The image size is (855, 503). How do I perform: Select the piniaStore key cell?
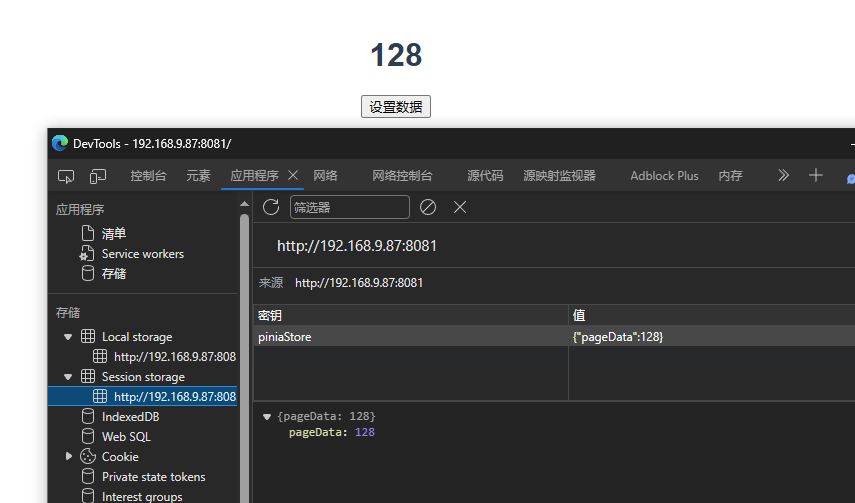pos(411,337)
